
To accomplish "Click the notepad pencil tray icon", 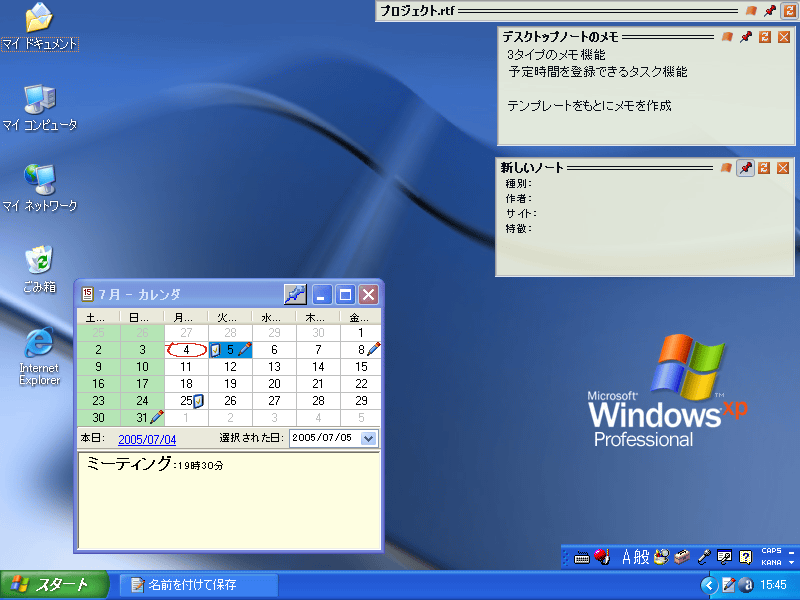I will tap(729, 585).
